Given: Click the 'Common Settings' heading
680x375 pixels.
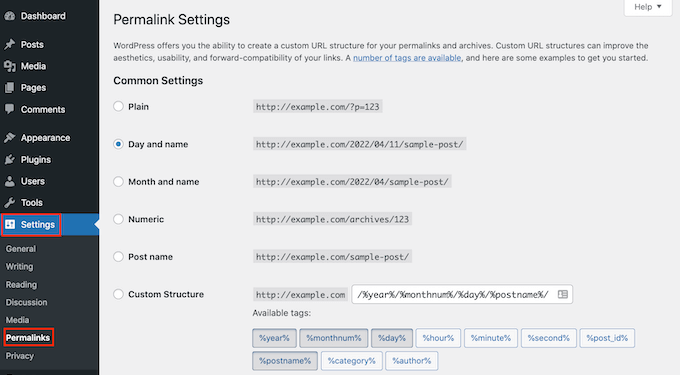Looking at the screenshot, I should tap(158, 81).
